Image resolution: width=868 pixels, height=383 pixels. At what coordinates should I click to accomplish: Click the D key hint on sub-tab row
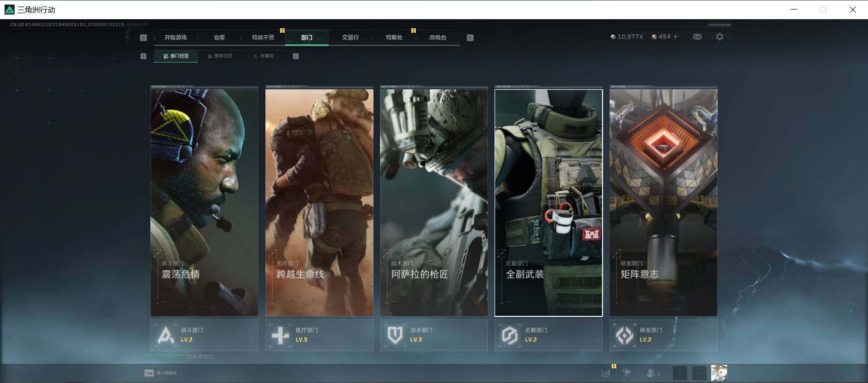pos(296,56)
